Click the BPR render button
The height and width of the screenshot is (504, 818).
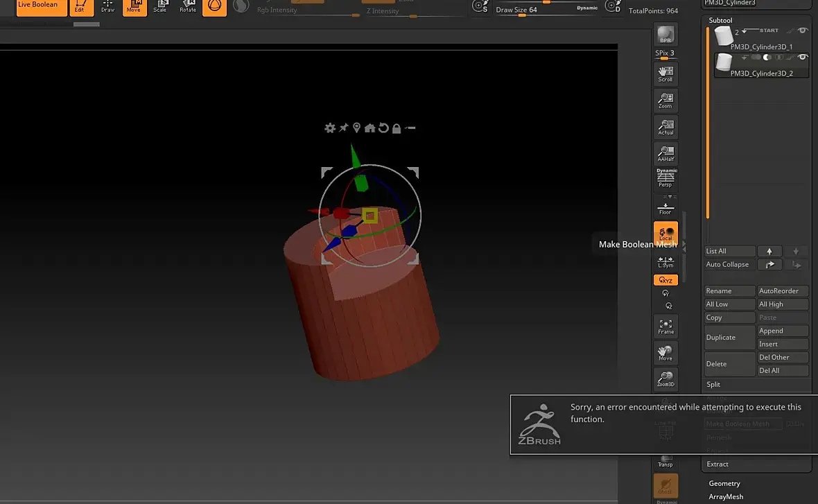coord(665,34)
